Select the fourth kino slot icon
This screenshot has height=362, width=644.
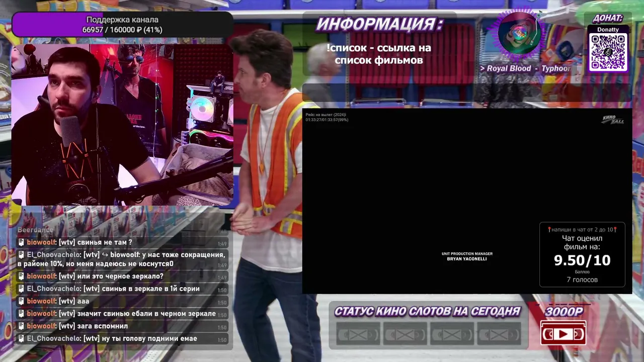[x=499, y=334]
